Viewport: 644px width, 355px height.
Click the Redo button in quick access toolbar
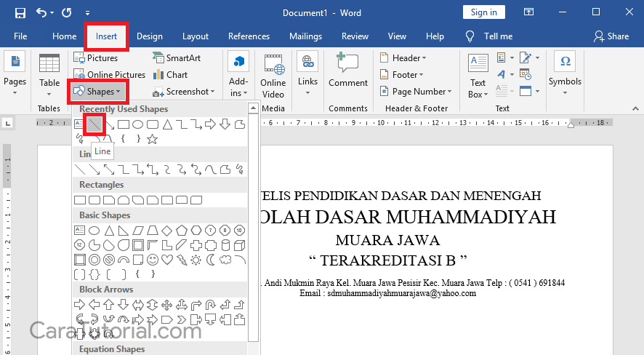pyautogui.click(x=67, y=13)
